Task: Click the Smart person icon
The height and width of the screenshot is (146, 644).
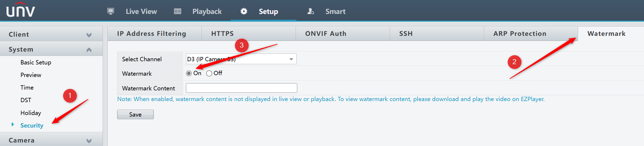Action: click(x=310, y=11)
